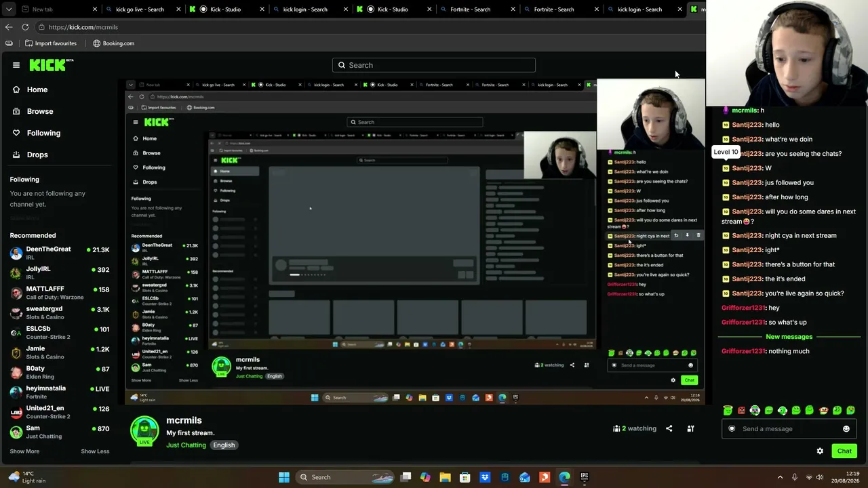Open the DeenTheGreat recommended channel
Image resolution: width=868 pixels, height=488 pixels.
click(x=60, y=253)
